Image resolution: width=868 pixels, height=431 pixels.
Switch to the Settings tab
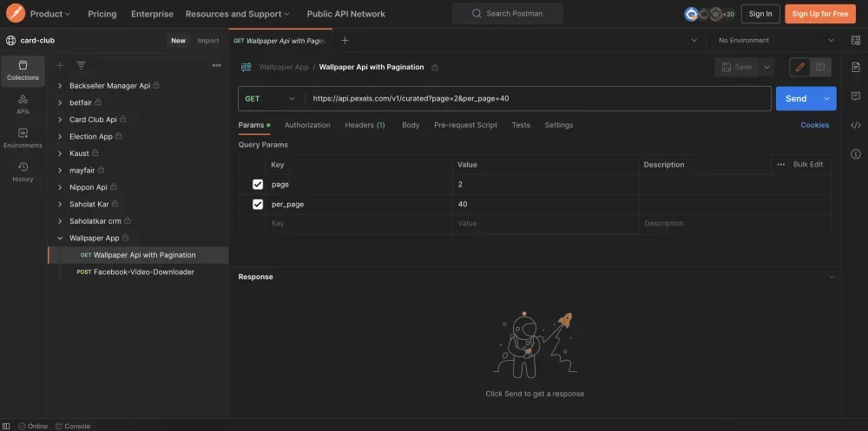click(x=558, y=125)
